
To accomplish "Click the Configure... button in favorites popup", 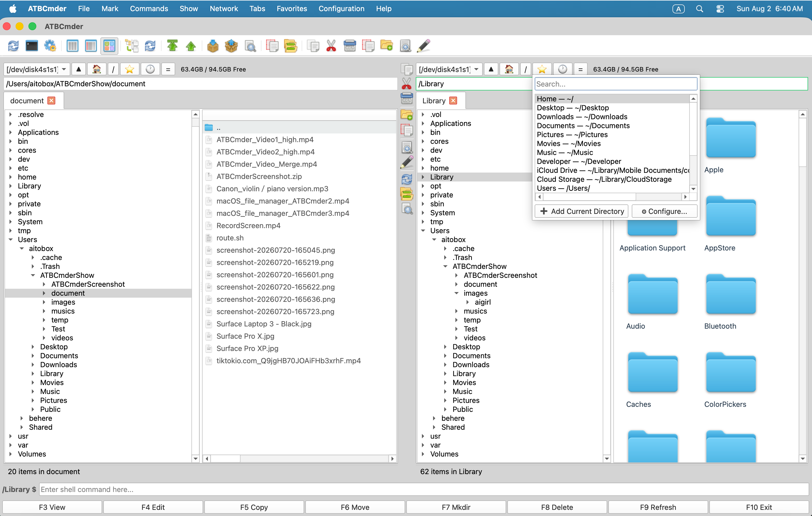I will click(664, 211).
